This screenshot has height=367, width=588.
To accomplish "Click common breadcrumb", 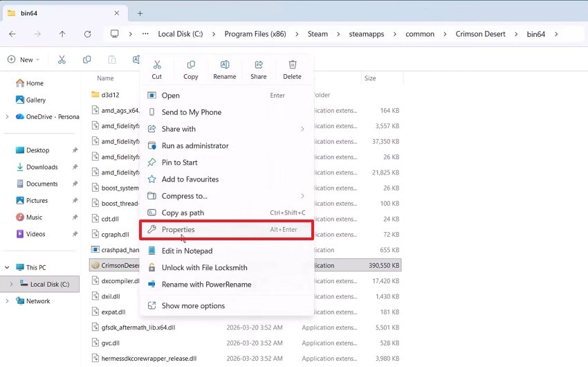I will click(x=420, y=34).
